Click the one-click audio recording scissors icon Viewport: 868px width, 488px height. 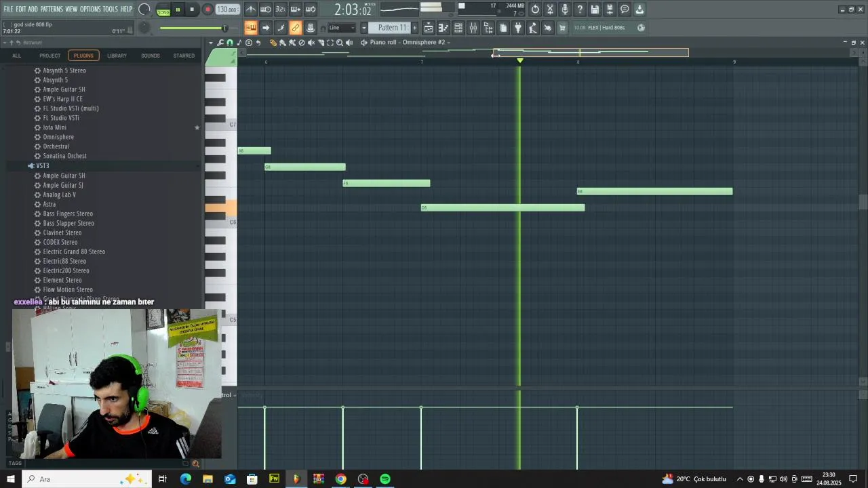pyautogui.click(x=550, y=9)
